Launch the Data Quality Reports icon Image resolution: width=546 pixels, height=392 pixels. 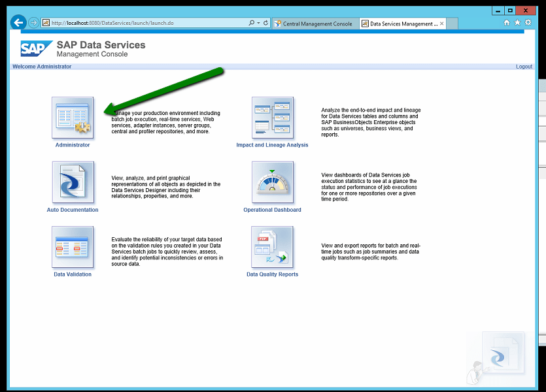(272, 247)
